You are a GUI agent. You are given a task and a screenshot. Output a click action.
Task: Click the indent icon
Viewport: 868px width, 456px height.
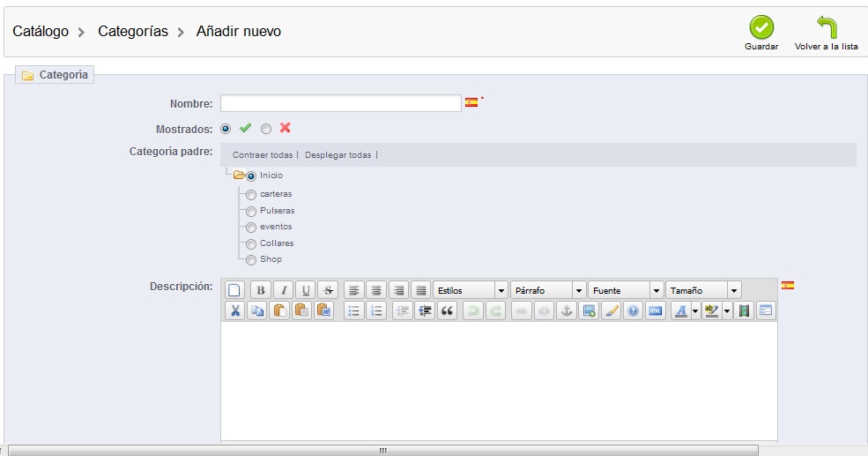(x=425, y=310)
